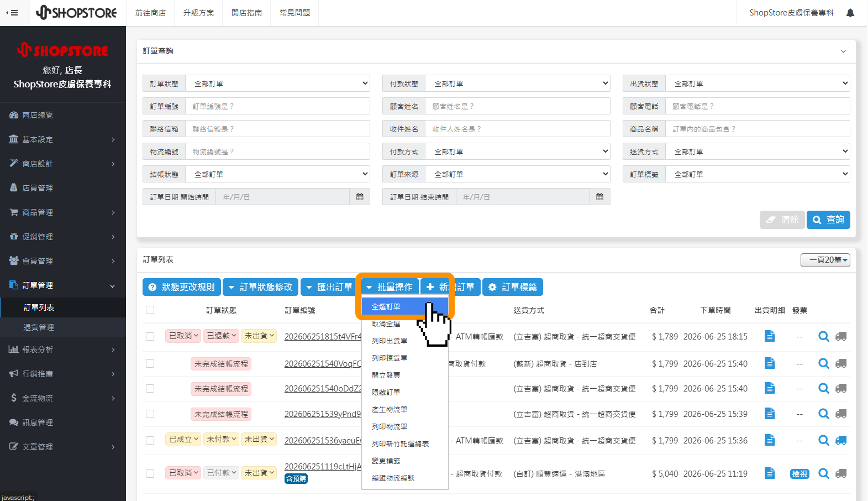Open the 送貨方式 filter dropdown

point(757,152)
